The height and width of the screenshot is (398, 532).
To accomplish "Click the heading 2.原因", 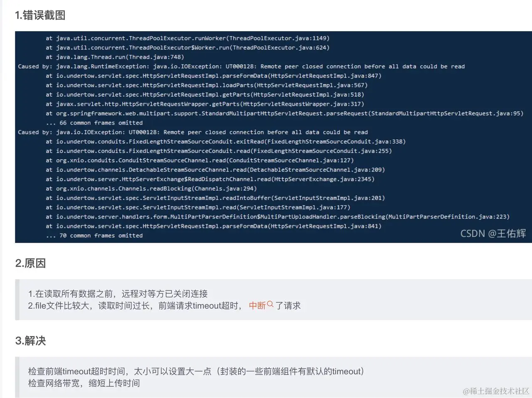I will pyautogui.click(x=30, y=263).
